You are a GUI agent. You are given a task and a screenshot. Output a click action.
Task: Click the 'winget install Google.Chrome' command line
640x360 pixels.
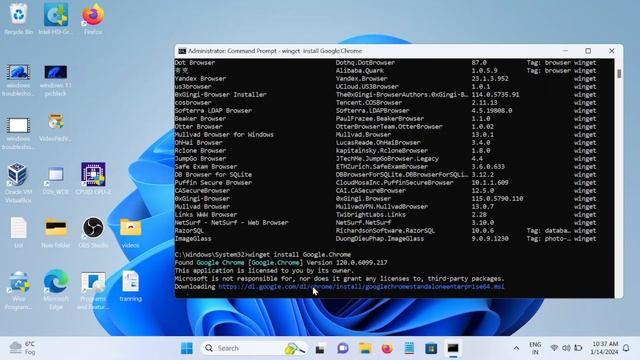299,255
